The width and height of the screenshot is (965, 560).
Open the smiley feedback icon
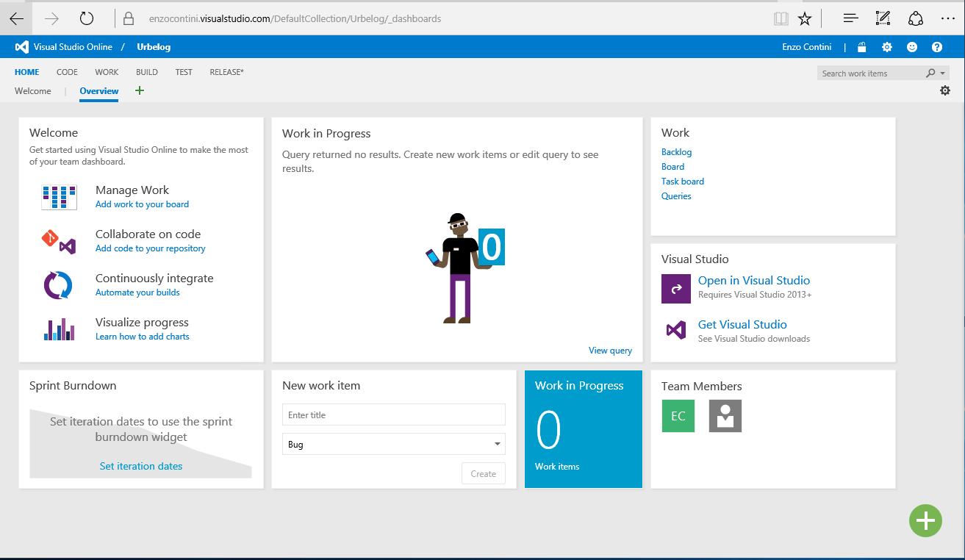(912, 46)
